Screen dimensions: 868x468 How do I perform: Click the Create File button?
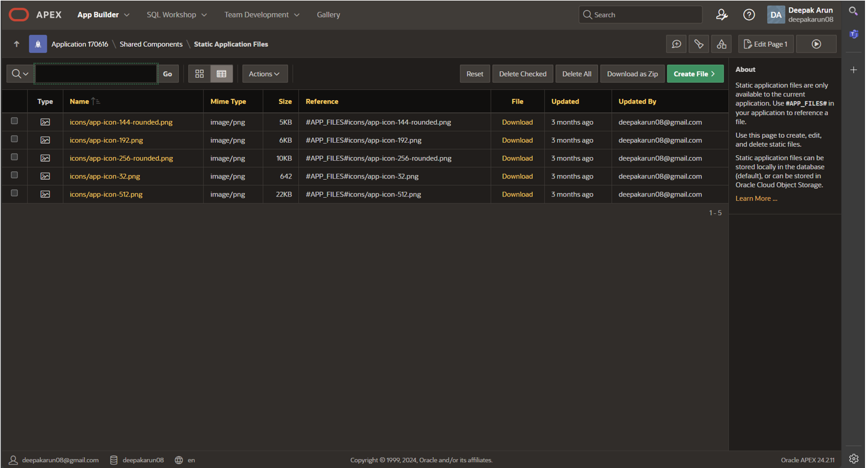pos(695,74)
